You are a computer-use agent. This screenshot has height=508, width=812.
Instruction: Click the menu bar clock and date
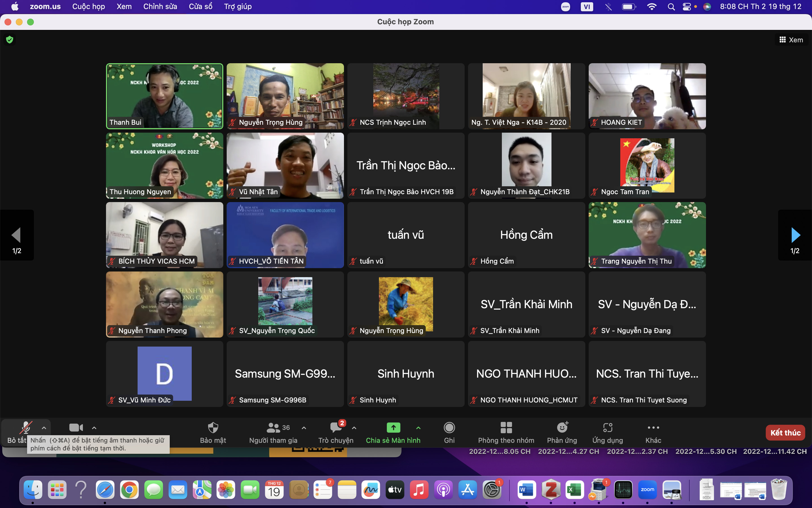click(x=761, y=7)
